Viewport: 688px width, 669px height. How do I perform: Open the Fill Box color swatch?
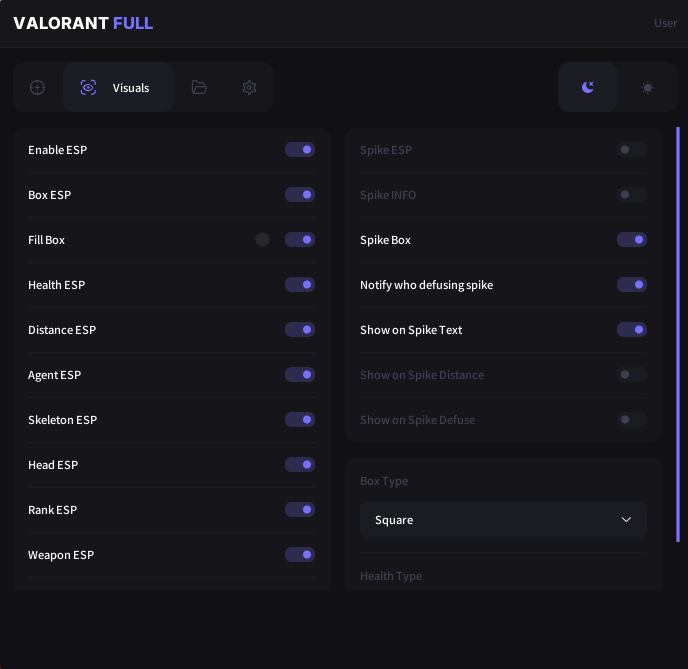263,240
